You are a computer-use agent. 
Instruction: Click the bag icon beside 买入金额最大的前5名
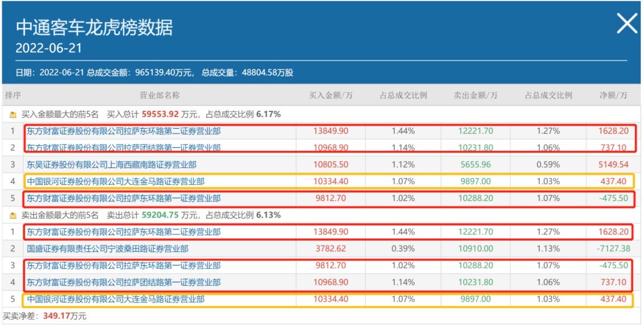tap(13, 115)
